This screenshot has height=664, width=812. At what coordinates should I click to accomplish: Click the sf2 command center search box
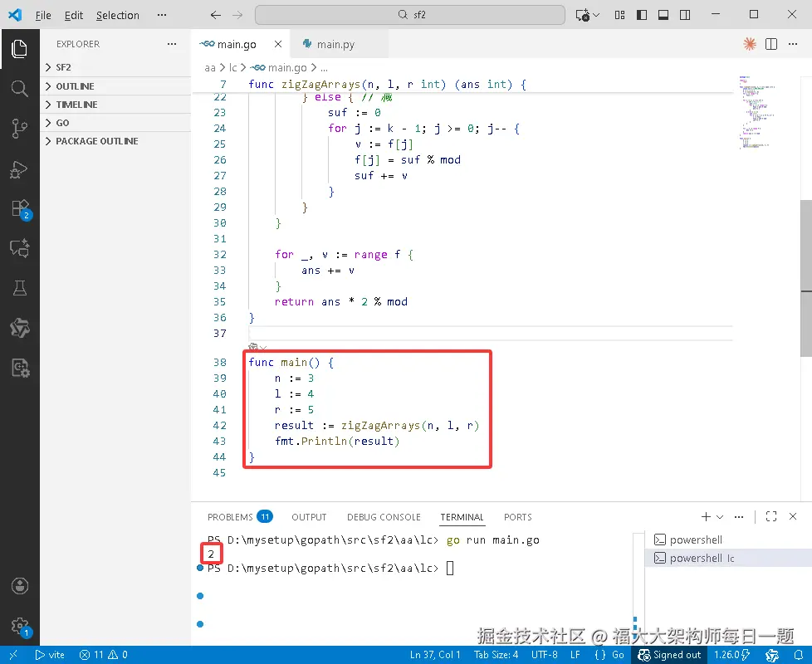[410, 15]
